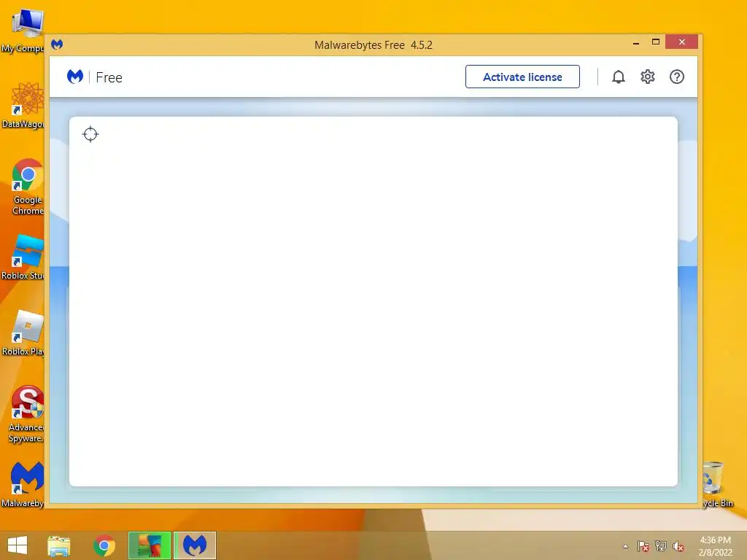Open Malwarebytes settings gear
The height and width of the screenshot is (560, 747).
648,77
